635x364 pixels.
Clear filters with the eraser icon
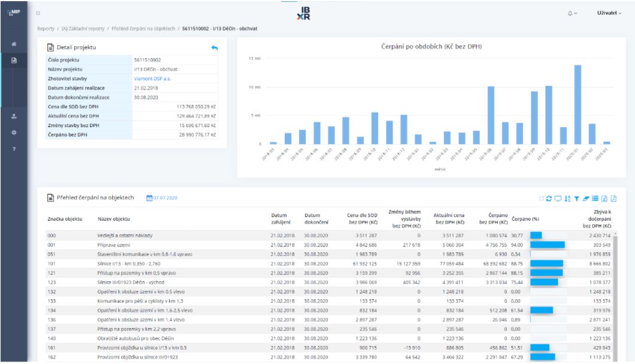coord(586,198)
